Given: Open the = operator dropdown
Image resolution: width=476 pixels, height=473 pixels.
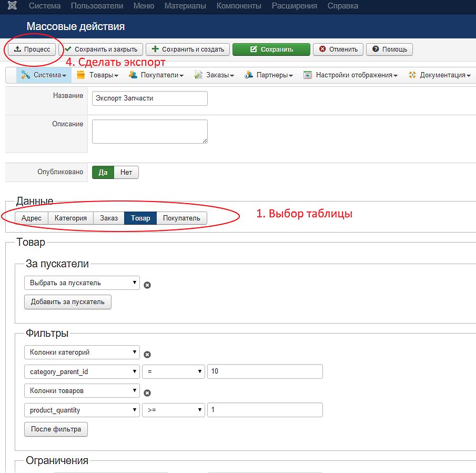Looking at the screenshot, I should (174, 371).
